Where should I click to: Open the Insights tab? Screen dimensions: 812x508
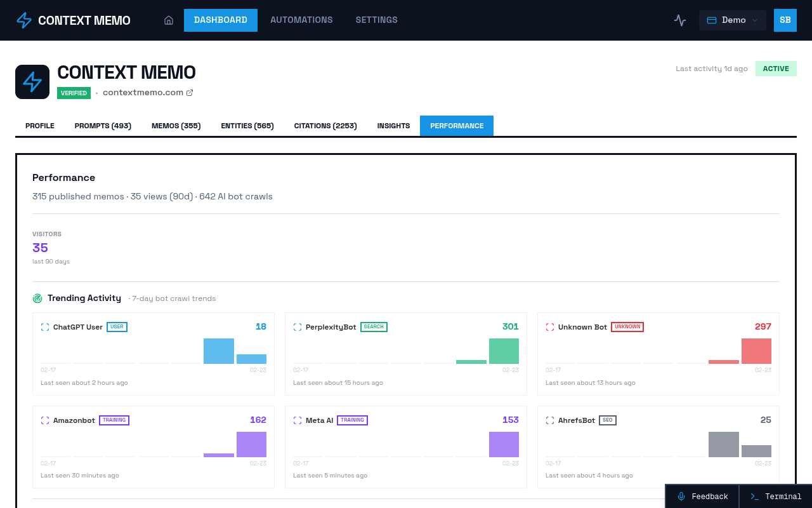(393, 125)
